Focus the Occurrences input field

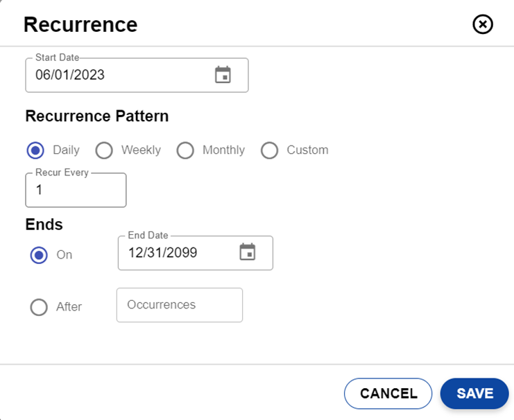(x=179, y=305)
